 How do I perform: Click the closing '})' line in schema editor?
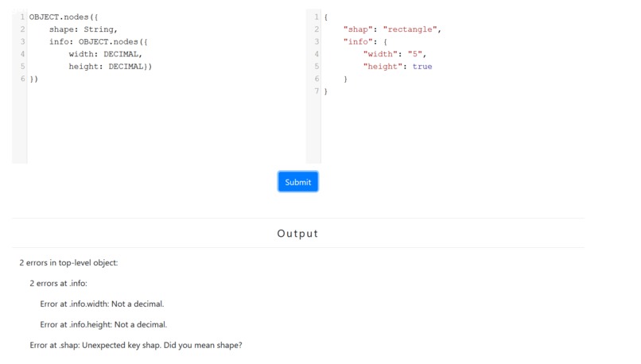(33, 79)
